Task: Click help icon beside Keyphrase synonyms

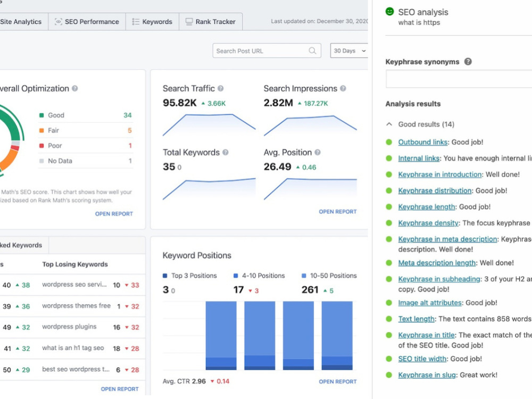Action: point(468,62)
